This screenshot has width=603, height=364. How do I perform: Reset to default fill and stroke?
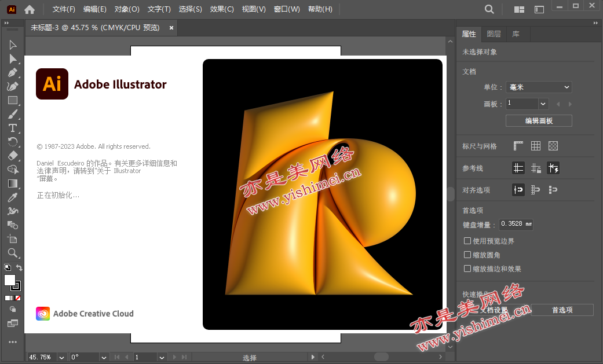(8, 267)
